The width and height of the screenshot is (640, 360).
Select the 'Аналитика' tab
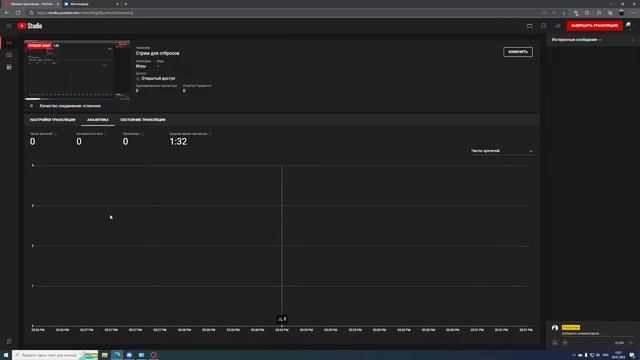98,120
